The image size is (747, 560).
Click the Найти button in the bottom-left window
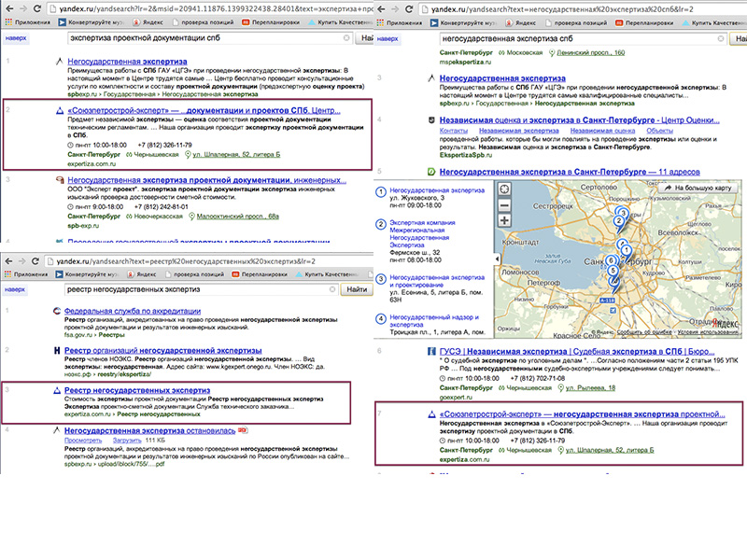pos(357,289)
